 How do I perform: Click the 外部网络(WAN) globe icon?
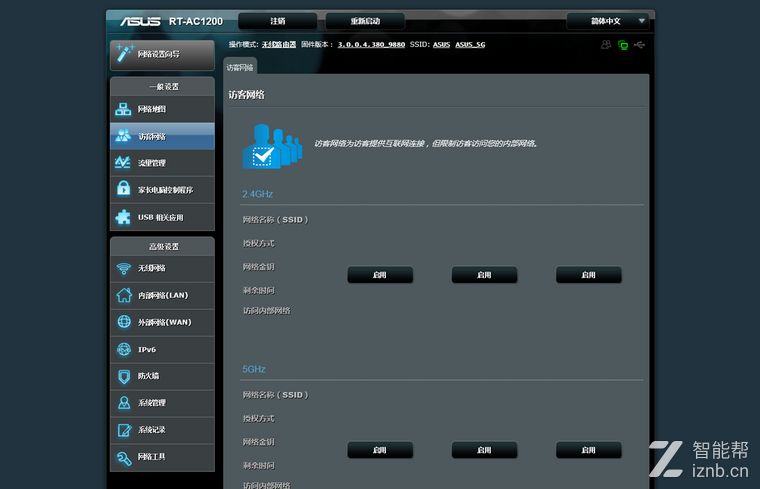tap(124, 321)
